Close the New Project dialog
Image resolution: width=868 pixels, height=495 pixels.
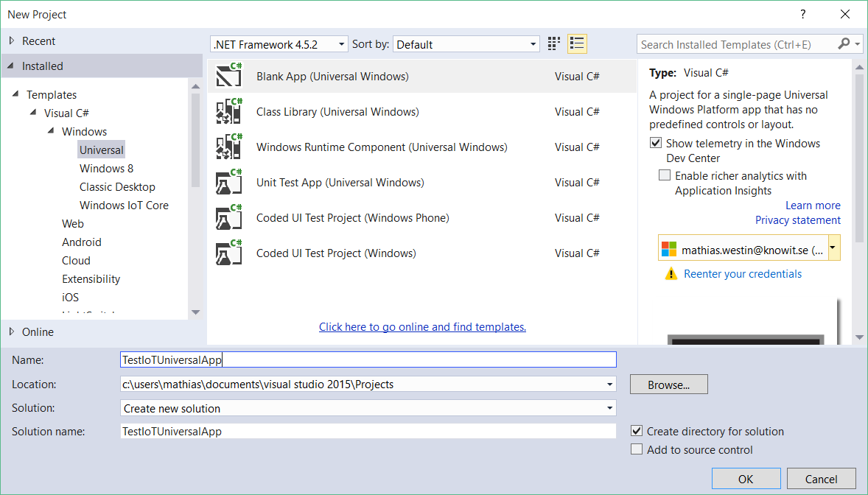844,15
